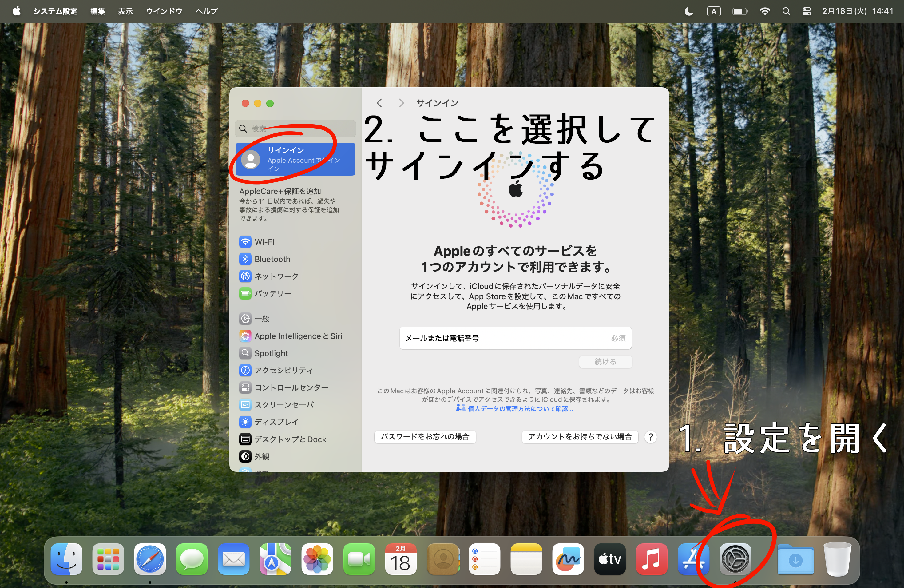Open Freeform app in Dock
The width and height of the screenshot is (904, 588).
(x=568, y=559)
